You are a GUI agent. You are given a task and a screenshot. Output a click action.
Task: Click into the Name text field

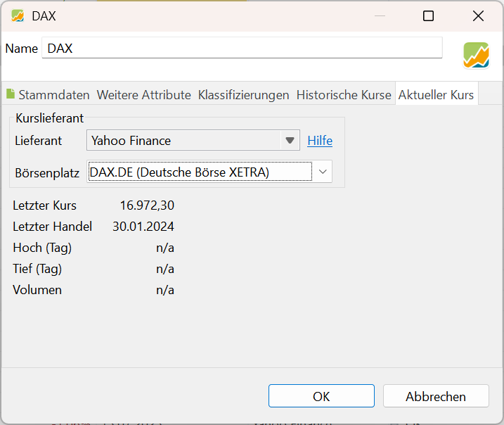(242, 49)
